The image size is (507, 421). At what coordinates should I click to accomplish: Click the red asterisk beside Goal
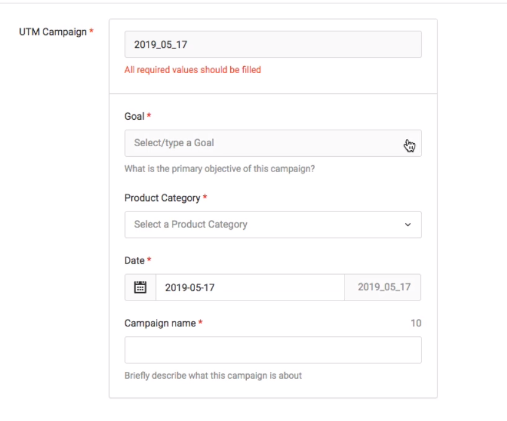(149, 115)
